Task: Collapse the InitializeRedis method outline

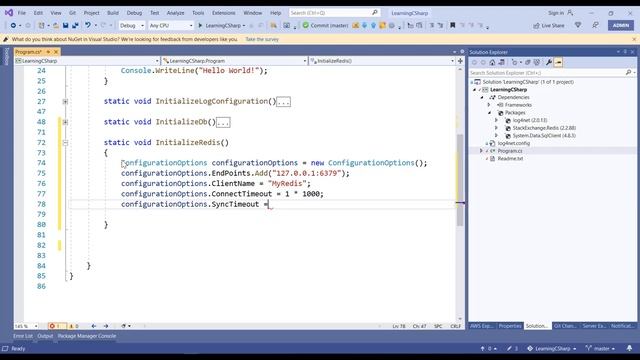Action: point(65,142)
